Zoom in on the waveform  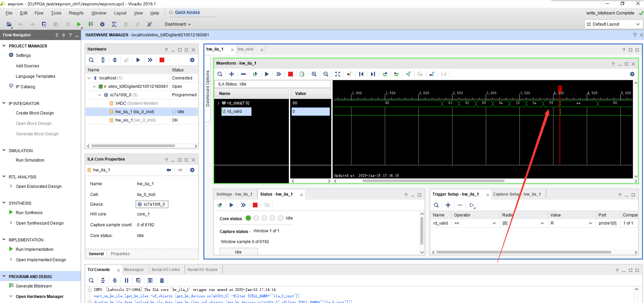314,74
